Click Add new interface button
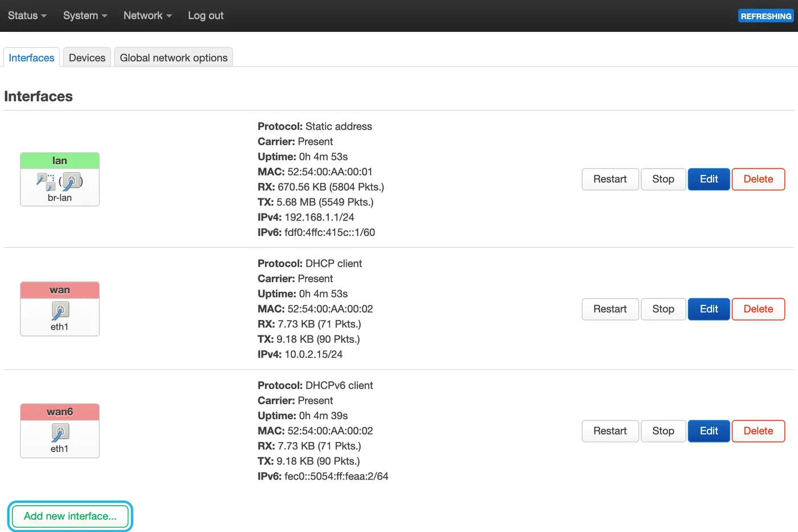This screenshot has width=798, height=532. 70,516
